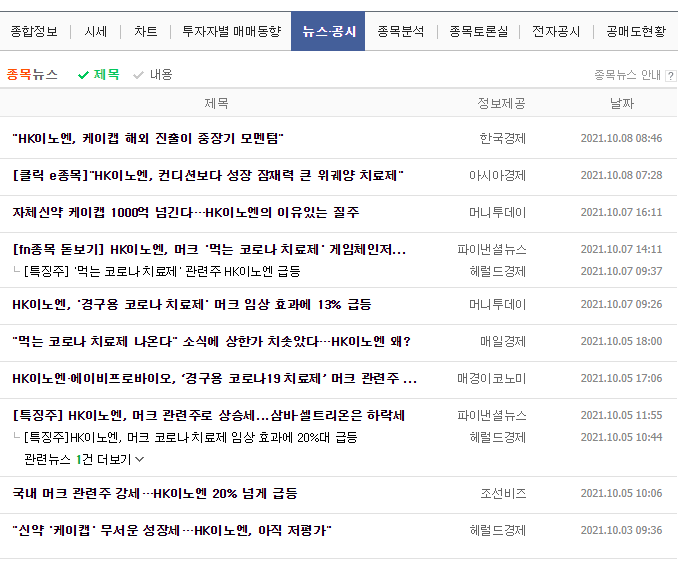
Task: Open article on 케이캡 해외 진출 중장기 모멘텀
Action: 148,138
